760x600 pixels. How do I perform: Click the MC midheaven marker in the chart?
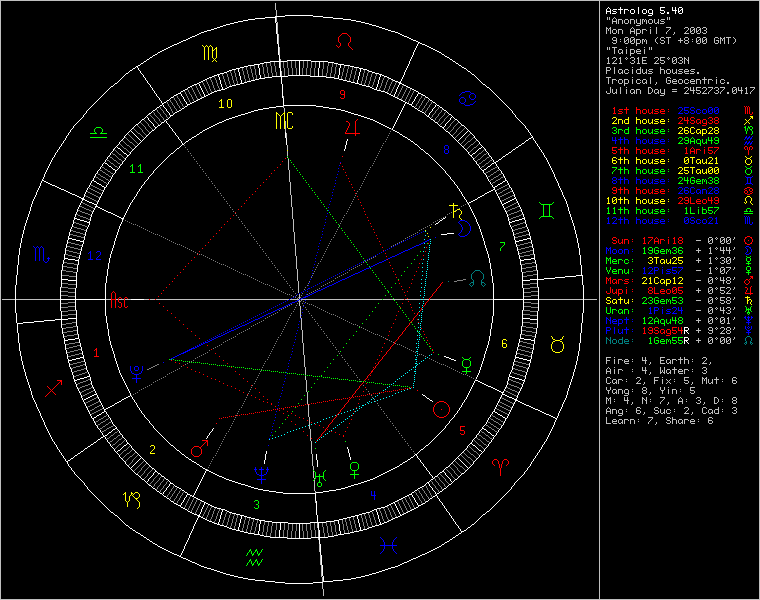click(285, 121)
